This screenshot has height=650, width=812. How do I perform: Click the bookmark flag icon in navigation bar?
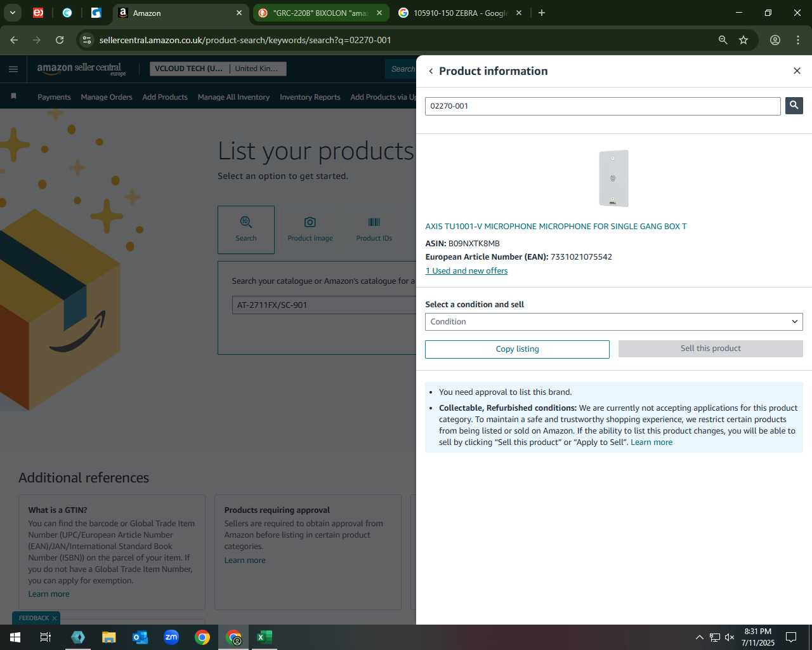[13, 96]
